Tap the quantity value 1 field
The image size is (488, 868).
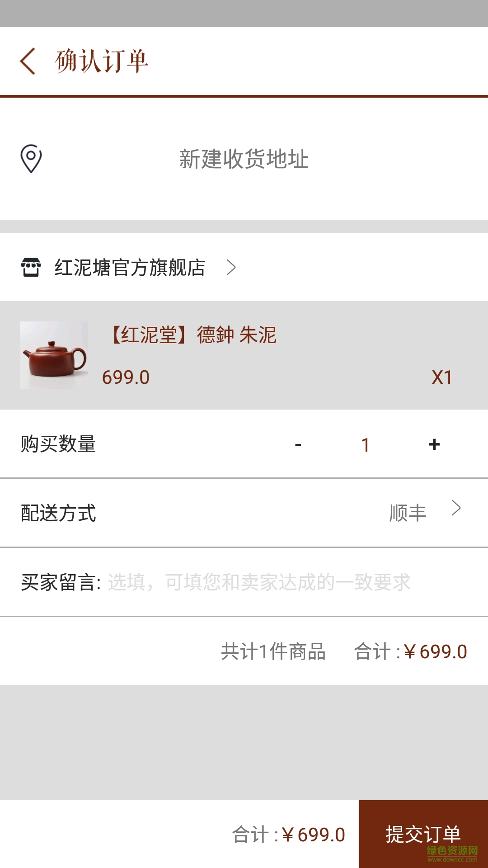[366, 445]
